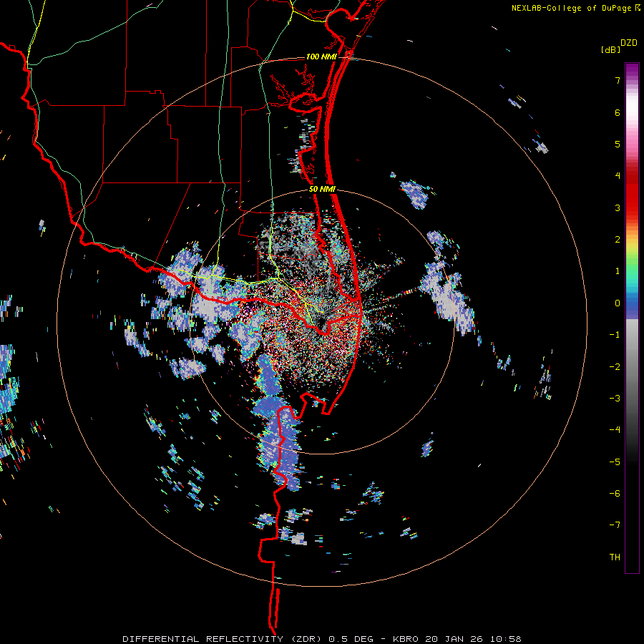Click the 0.5 DEG elevation text

point(351,639)
